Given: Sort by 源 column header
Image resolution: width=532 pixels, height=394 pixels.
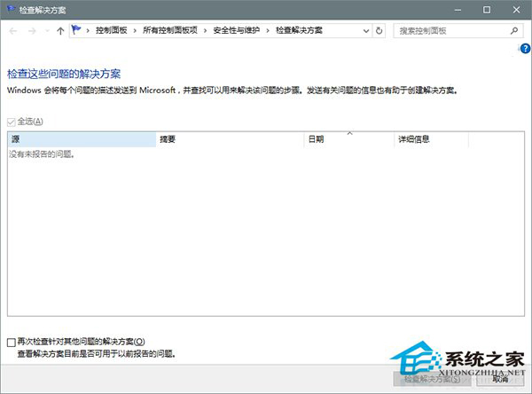Looking at the screenshot, I should point(82,139).
